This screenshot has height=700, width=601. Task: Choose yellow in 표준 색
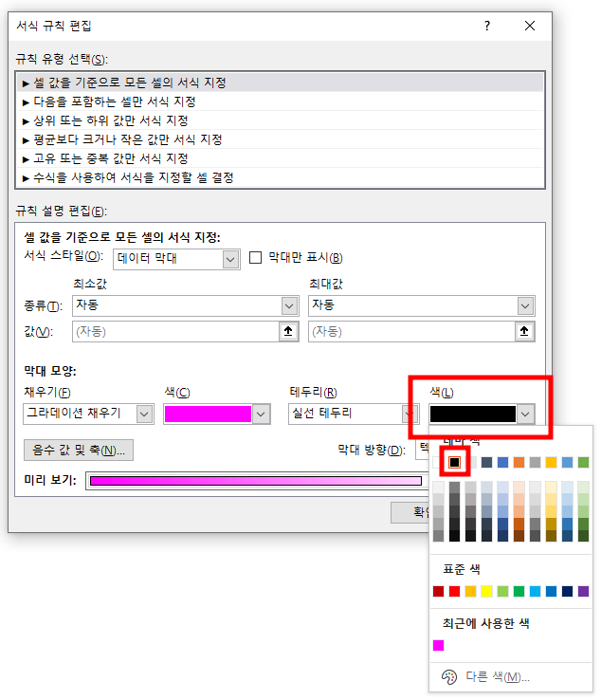point(487,592)
